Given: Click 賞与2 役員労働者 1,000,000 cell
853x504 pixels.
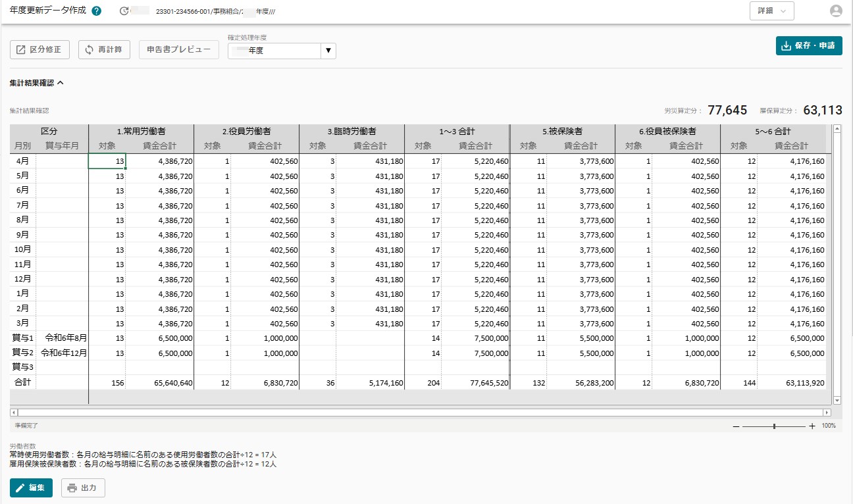Looking at the screenshot, I should tap(265, 353).
